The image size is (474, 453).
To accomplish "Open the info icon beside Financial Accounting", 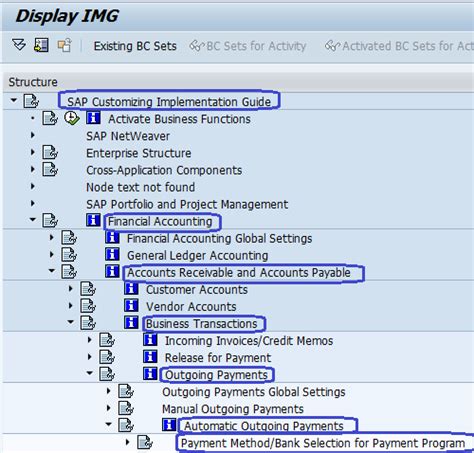I will click(x=93, y=220).
